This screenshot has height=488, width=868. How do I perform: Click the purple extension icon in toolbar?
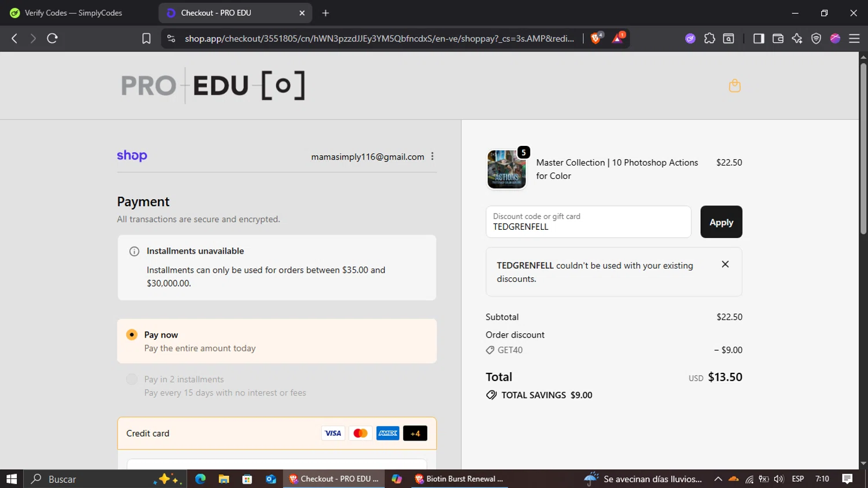(690, 38)
